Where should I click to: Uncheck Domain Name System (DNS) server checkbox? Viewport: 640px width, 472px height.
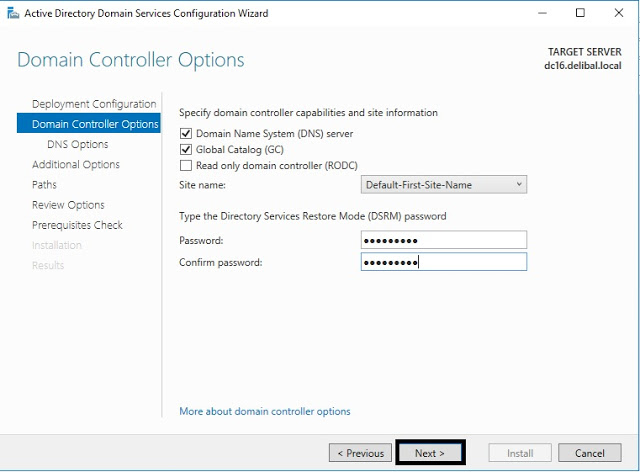click(x=186, y=134)
